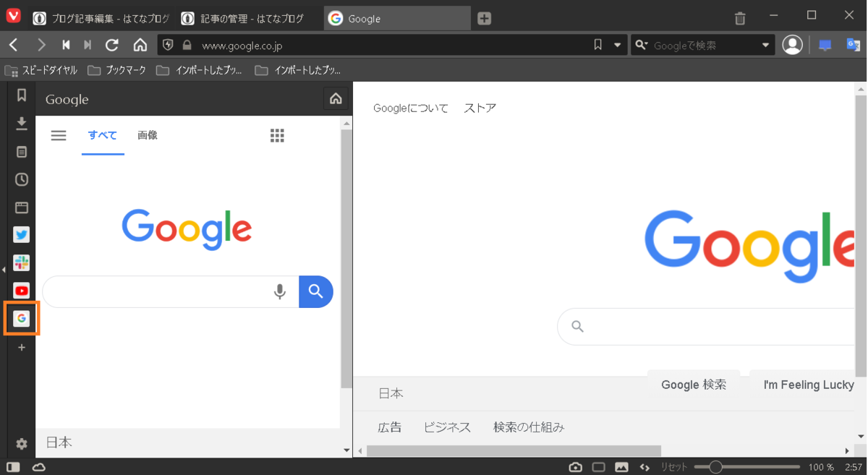Capture page with camera icon

[575, 467]
